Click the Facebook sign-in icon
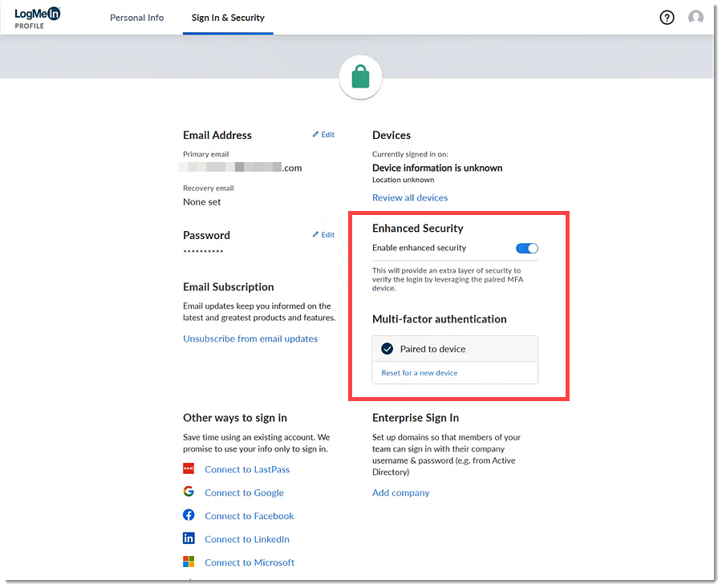Image resolution: width=722 pixels, height=588 pixels. point(189,516)
